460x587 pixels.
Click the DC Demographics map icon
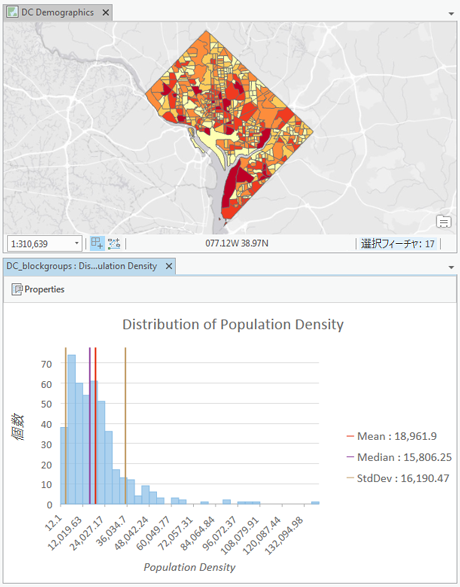12,12
